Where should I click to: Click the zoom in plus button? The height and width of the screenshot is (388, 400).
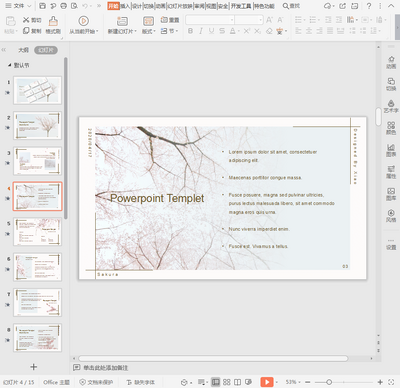pos(380,382)
